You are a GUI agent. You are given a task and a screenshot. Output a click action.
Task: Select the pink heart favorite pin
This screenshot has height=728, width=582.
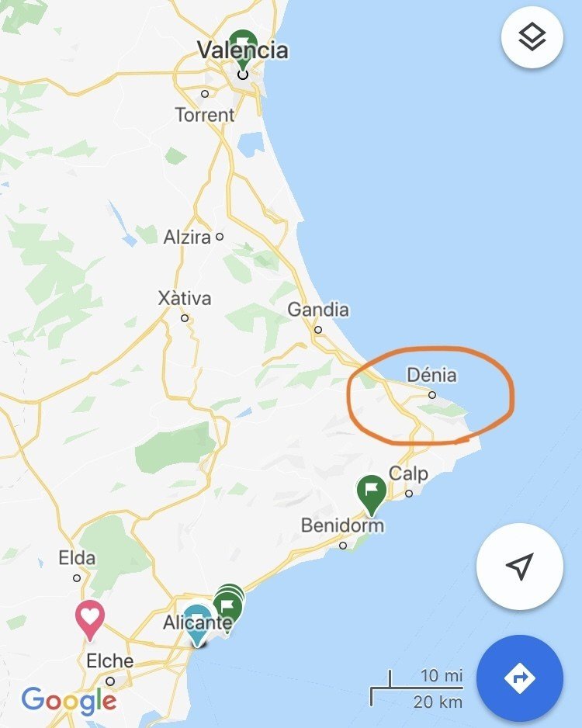click(90, 620)
